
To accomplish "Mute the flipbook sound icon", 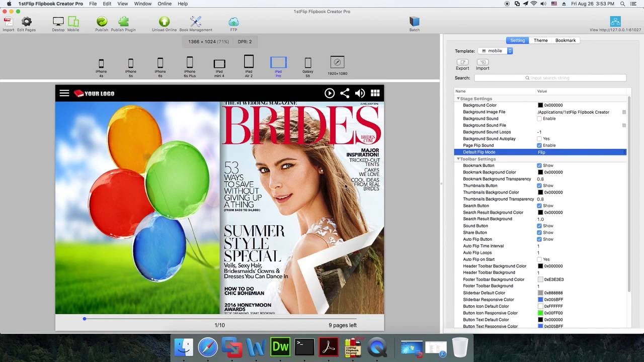I will (360, 93).
